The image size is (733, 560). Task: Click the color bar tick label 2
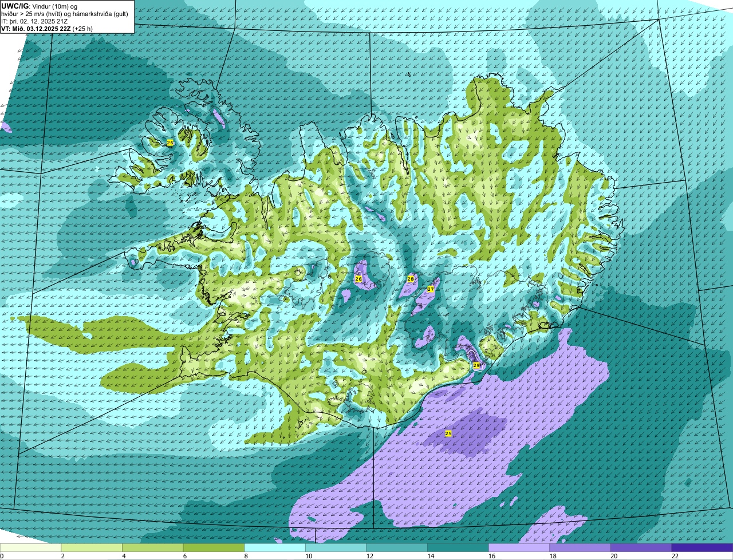coord(62,556)
